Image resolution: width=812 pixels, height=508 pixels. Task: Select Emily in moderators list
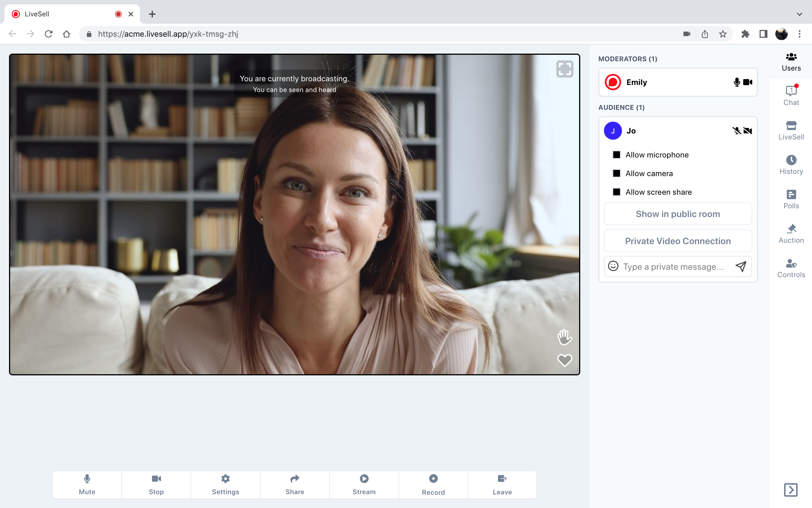[678, 82]
